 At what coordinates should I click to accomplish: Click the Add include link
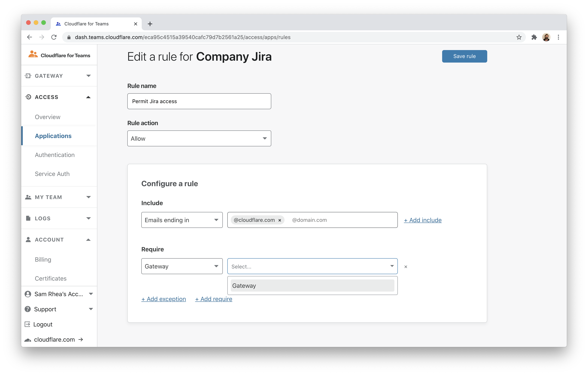pos(422,220)
